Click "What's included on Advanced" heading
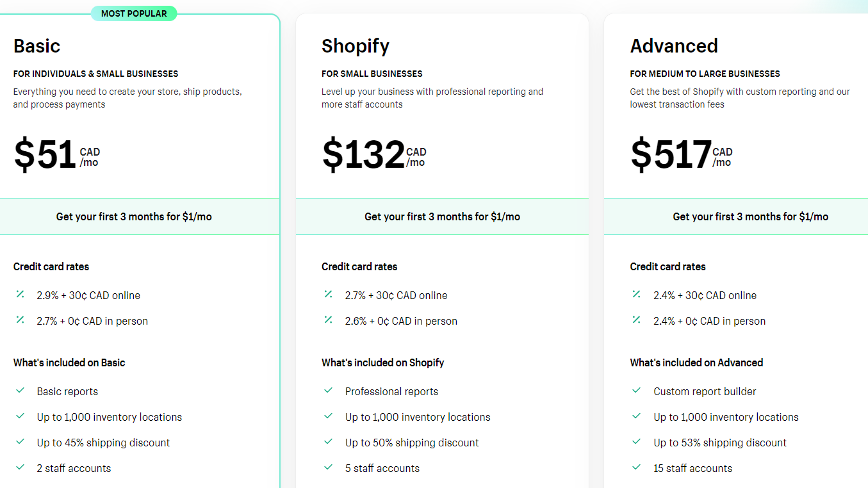Image resolution: width=868 pixels, height=488 pixels. [696, 362]
